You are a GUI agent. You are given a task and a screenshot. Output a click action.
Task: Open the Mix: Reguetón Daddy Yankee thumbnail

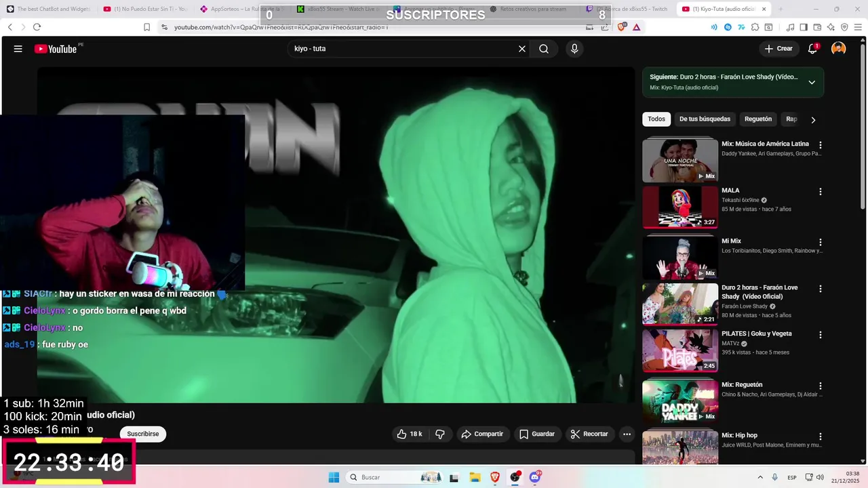pyautogui.click(x=680, y=401)
